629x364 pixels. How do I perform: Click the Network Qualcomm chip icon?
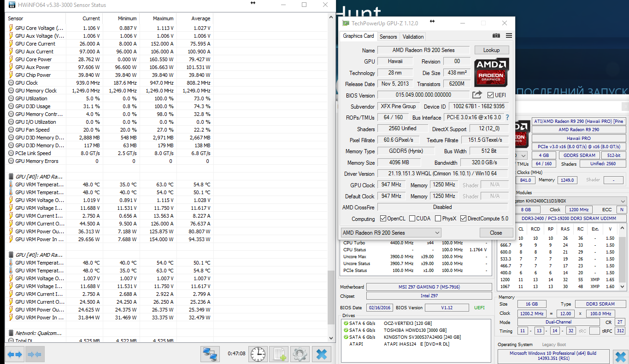[x=11, y=333]
